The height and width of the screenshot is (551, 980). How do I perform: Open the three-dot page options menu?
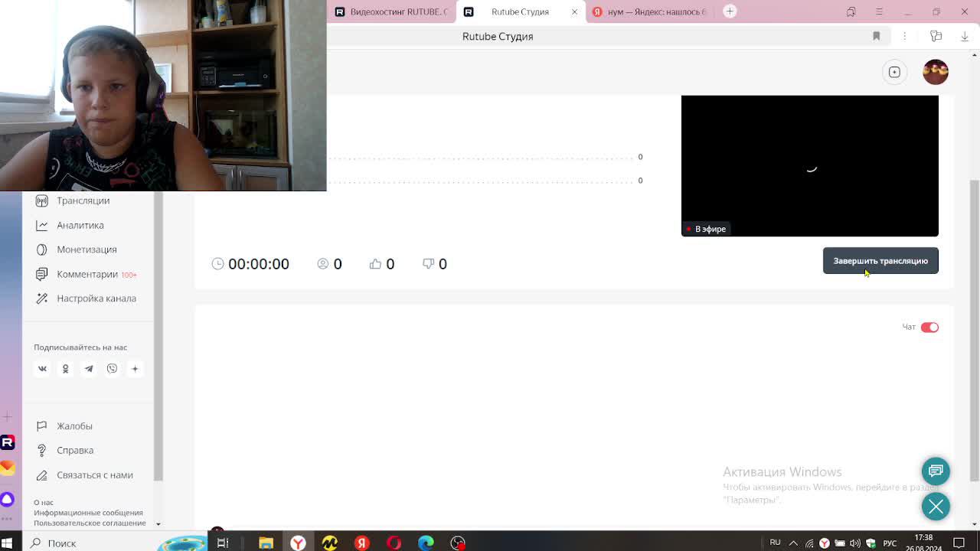[x=904, y=36]
